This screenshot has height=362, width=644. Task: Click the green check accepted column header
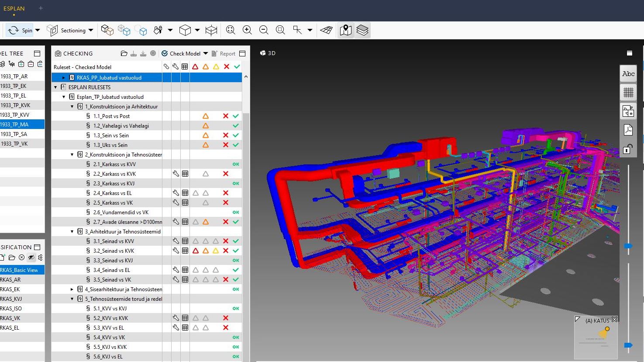pyautogui.click(x=237, y=67)
